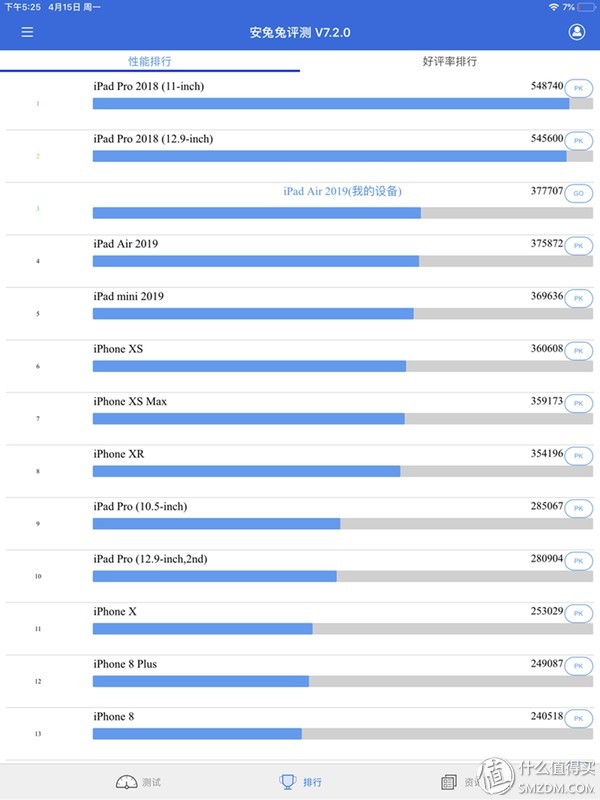Viewport: 600px width, 800px height.
Task: Click iPad Air 2019 (我的设备) link
Action: (342, 191)
